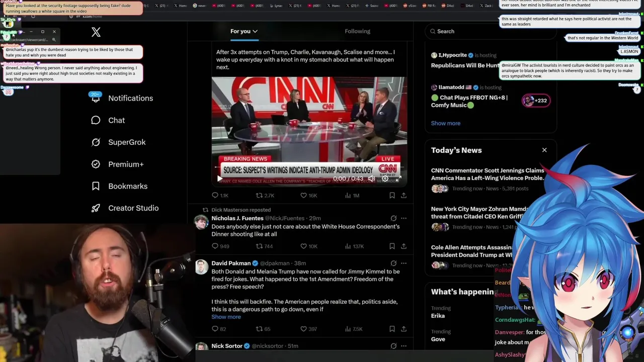The width and height of the screenshot is (644, 362).
Task: Seek on CNN video progress bar
Action: click(309, 167)
